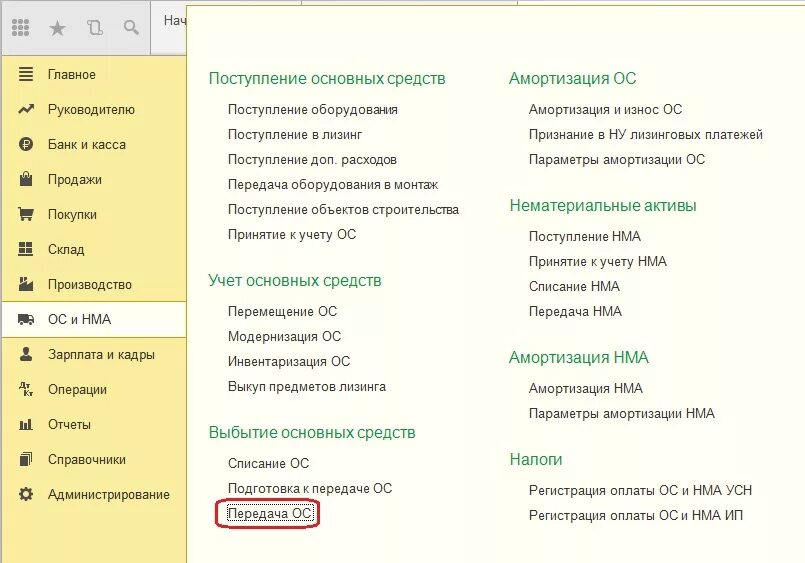Open Поступление в лизинг

[295, 134]
